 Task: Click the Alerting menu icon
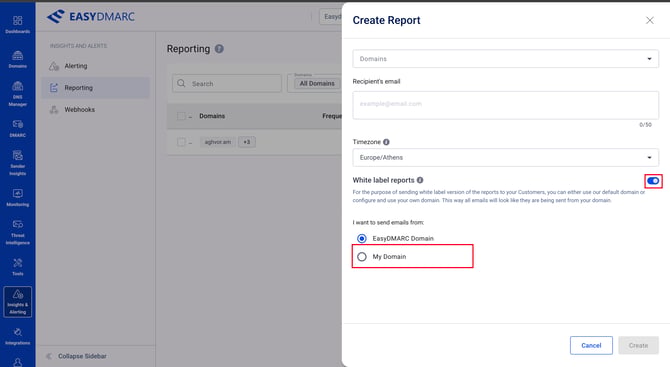click(x=54, y=66)
